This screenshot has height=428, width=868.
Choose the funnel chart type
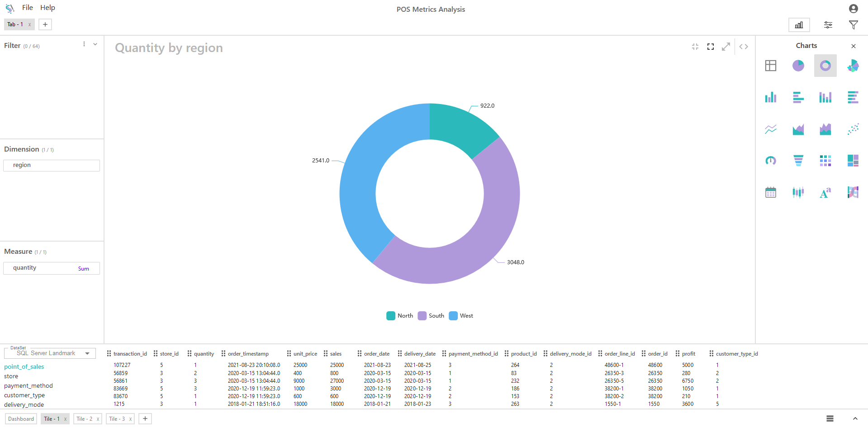(x=798, y=161)
